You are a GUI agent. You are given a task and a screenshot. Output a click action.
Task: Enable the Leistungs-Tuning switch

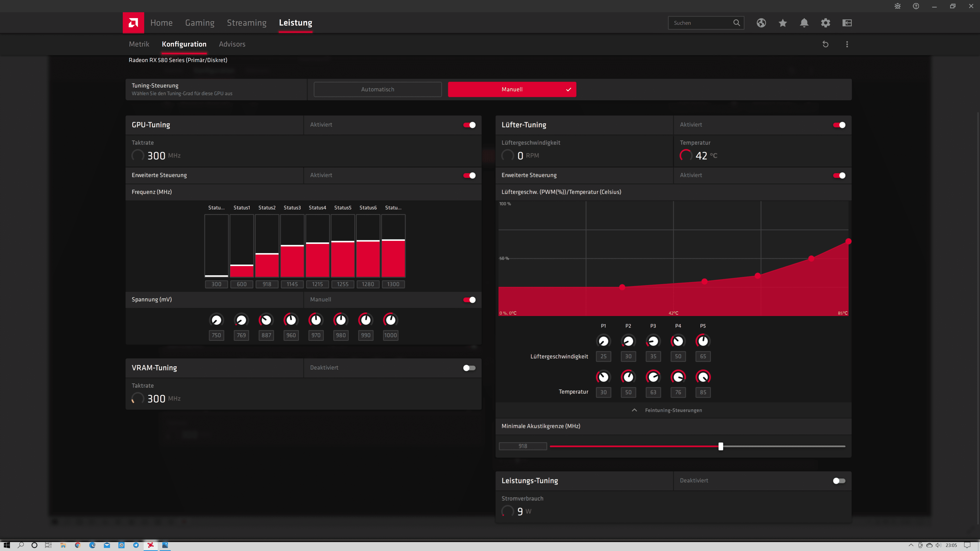tap(839, 481)
